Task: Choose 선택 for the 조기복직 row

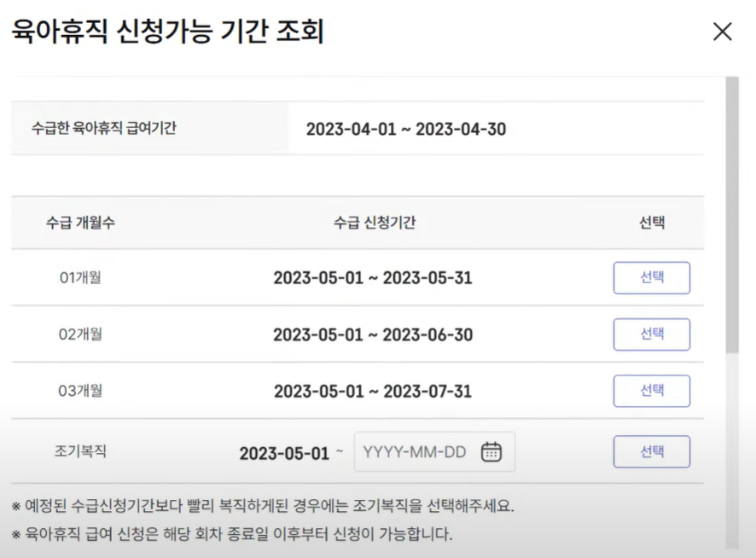Action: coord(651,451)
